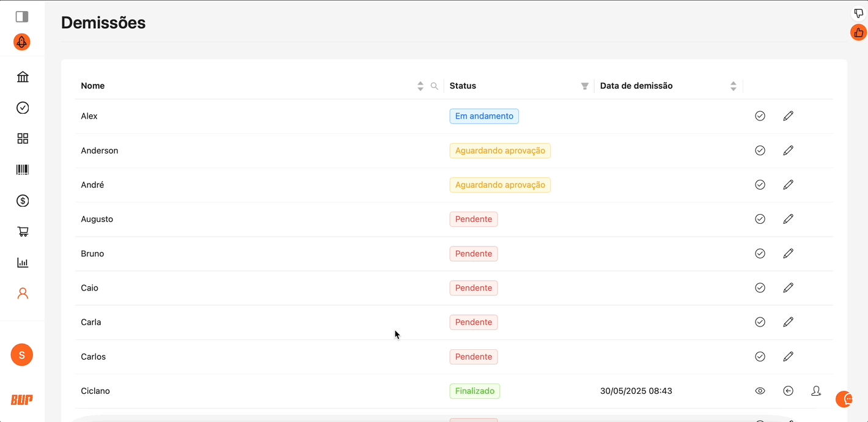Edit Carlos's row with the pencil icon

click(789, 357)
